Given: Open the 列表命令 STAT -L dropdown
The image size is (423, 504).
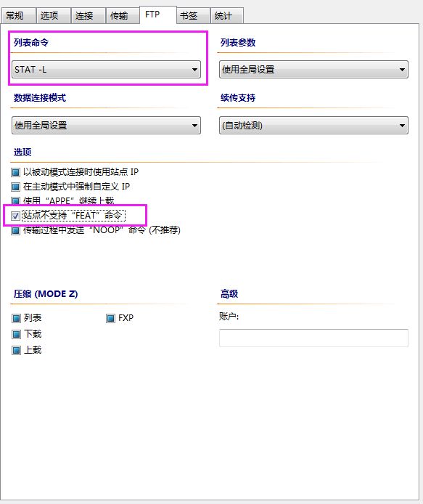Looking at the screenshot, I should pyautogui.click(x=106, y=70).
